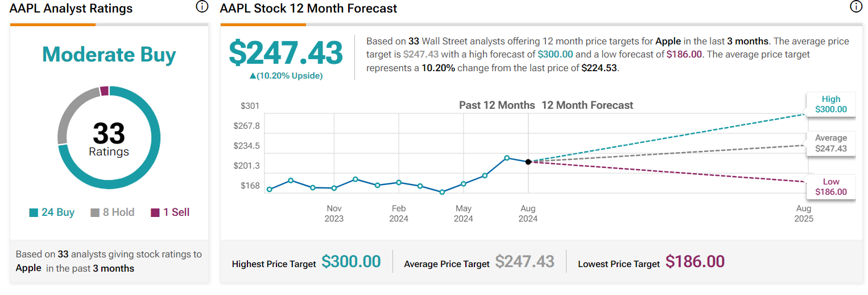The width and height of the screenshot is (868, 295).
Task: Open the info icon beside AAPL Analyst Ratings
Action: coord(201,7)
